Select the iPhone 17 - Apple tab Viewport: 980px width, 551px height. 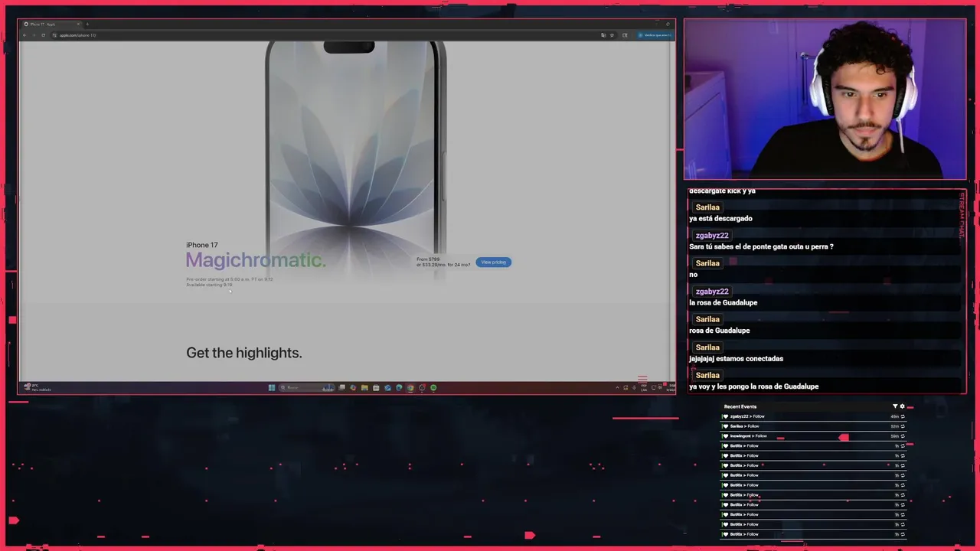[51, 24]
